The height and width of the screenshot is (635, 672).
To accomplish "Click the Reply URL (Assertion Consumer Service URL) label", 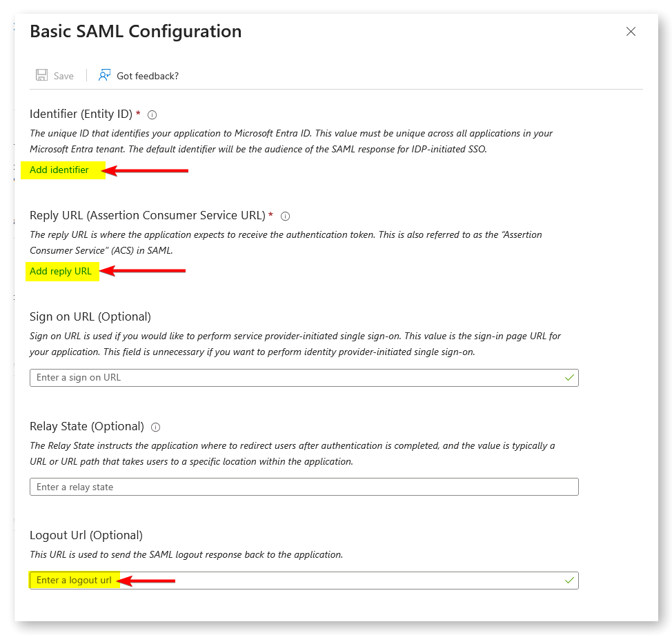I will point(148,215).
